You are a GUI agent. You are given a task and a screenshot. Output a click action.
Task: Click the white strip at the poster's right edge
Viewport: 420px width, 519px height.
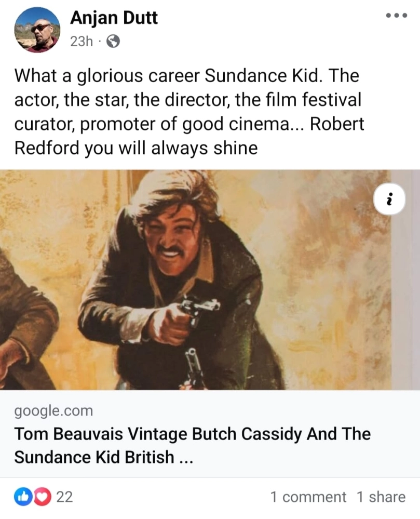408,291
